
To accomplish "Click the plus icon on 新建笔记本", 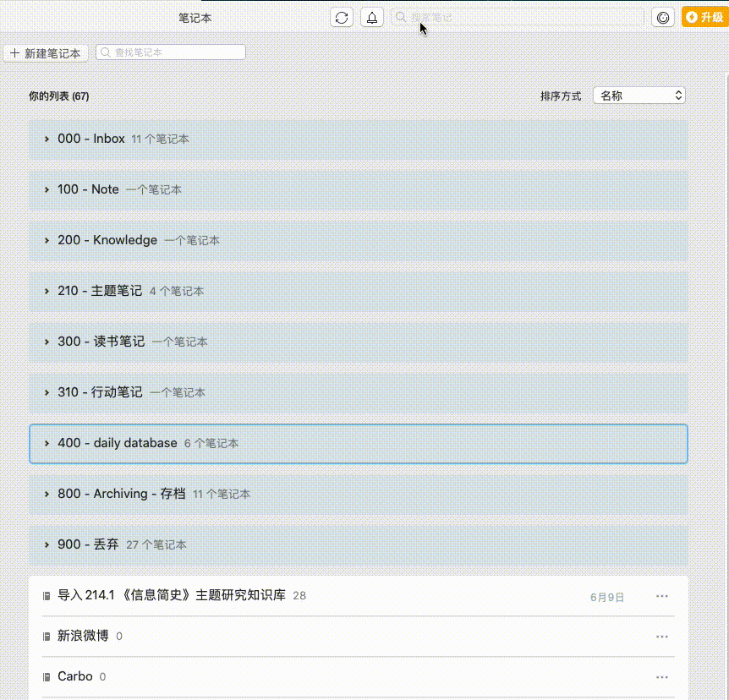I will pyautogui.click(x=14, y=53).
